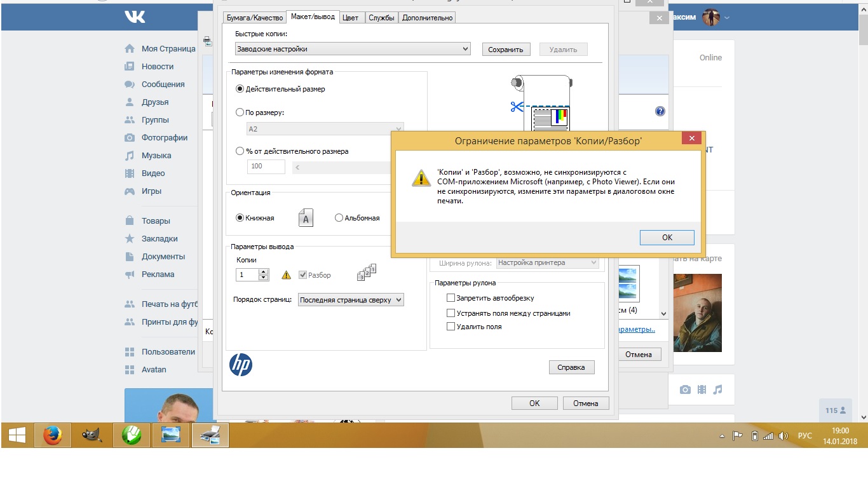Choose Альбомная orientation

(x=339, y=218)
